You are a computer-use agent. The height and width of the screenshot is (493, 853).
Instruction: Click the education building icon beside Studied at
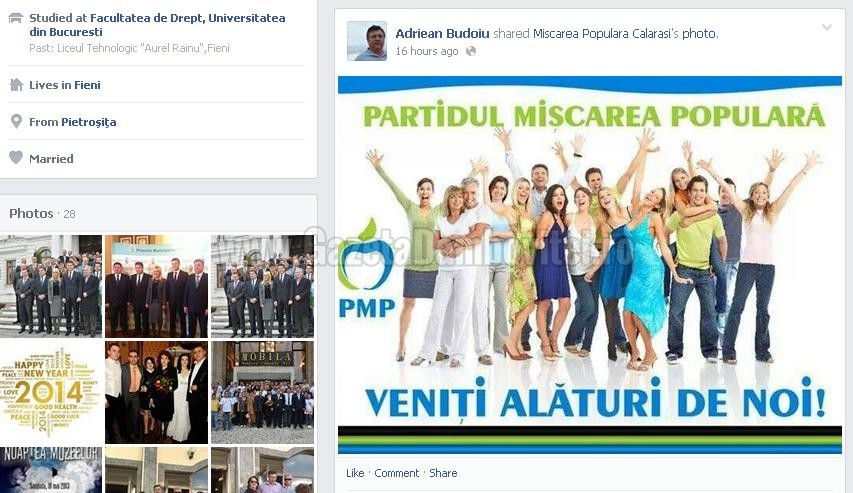pyautogui.click(x=16, y=18)
